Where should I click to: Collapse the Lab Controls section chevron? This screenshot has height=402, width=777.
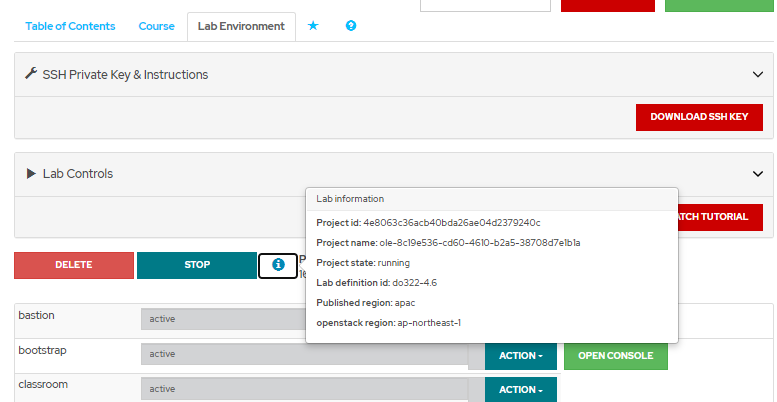757,174
